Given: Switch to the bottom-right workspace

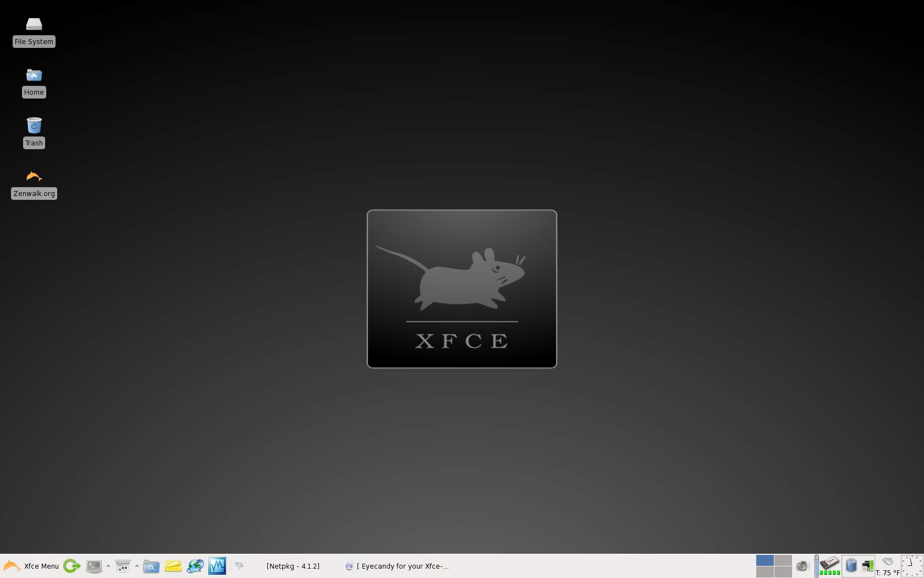Looking at the screenshot, I should coord(783,572).
